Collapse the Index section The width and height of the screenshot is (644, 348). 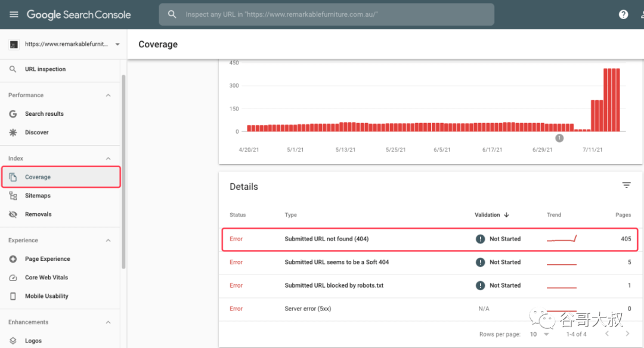click(108, 159)
